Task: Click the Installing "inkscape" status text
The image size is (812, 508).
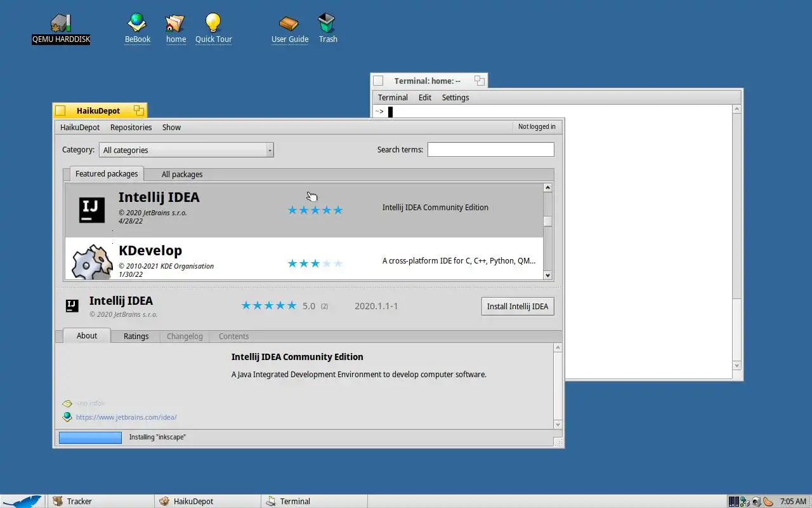Action: 157,437
